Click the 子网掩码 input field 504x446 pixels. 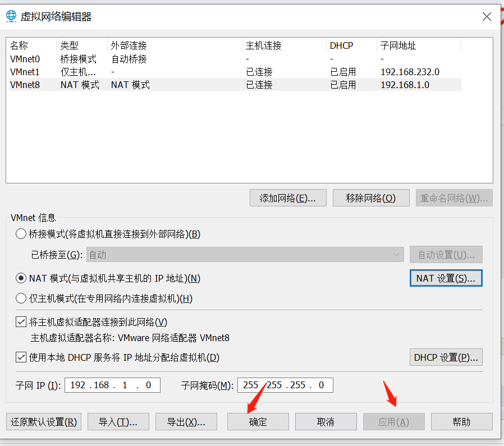[x=285, y=385]
